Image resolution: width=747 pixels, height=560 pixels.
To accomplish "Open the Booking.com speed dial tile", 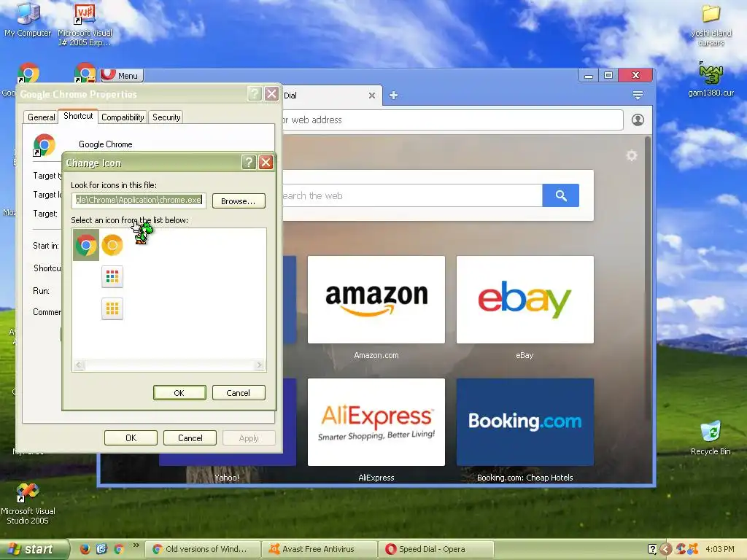I will click(x=525, y=422).
